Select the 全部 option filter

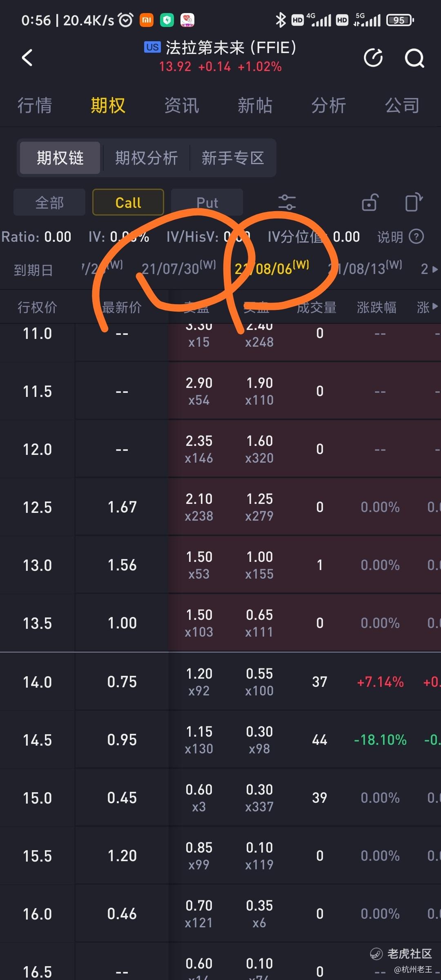[49, 202]
